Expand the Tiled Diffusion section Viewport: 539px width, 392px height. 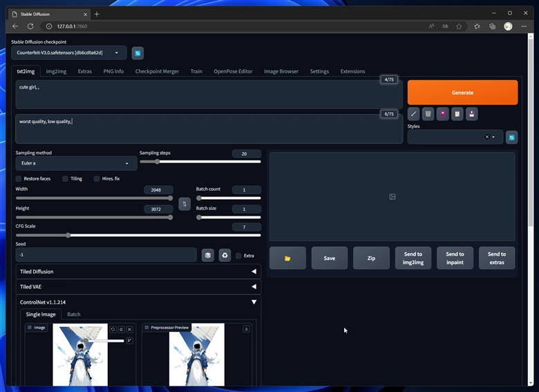click(138, 272)
